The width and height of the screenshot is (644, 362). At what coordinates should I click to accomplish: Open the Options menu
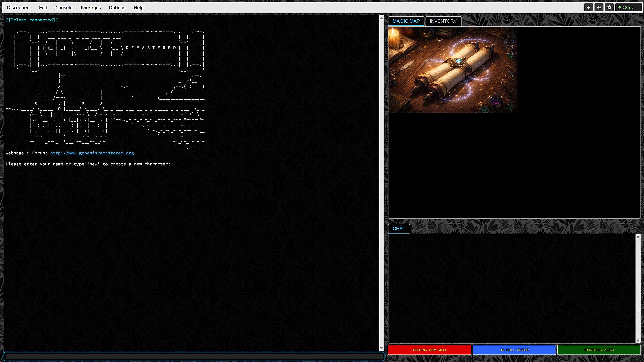[x=117, y=7]
